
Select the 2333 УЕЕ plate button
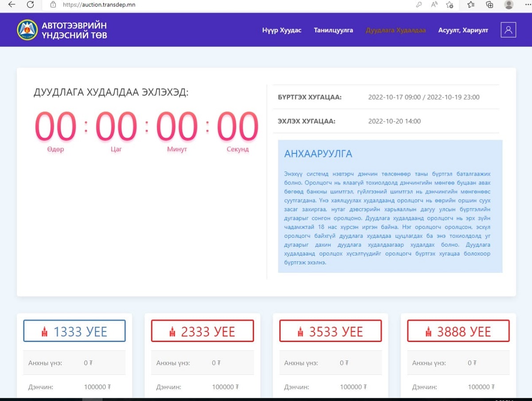[x=202, y=331]
